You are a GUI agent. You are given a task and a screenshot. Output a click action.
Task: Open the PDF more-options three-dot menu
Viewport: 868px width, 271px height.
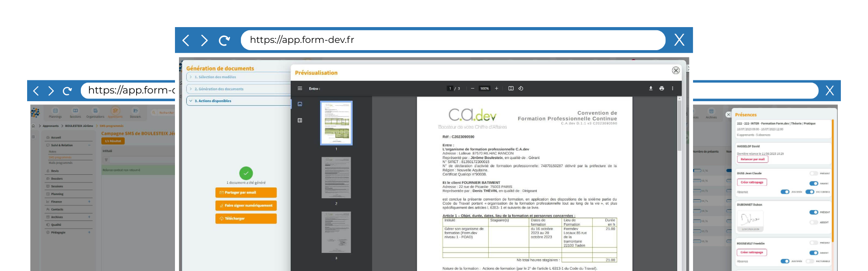672,89
